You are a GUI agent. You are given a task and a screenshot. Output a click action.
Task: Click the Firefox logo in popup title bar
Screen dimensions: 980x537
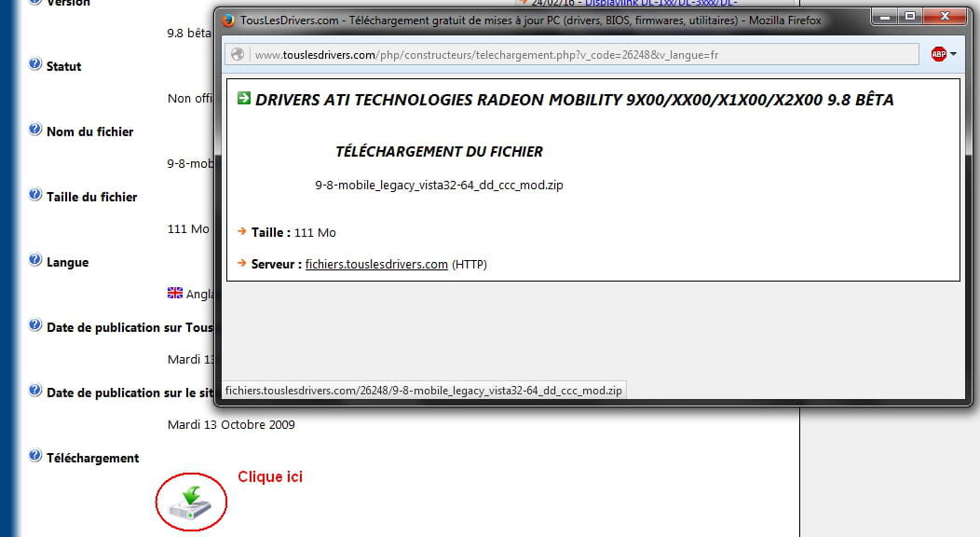(228, 20)
